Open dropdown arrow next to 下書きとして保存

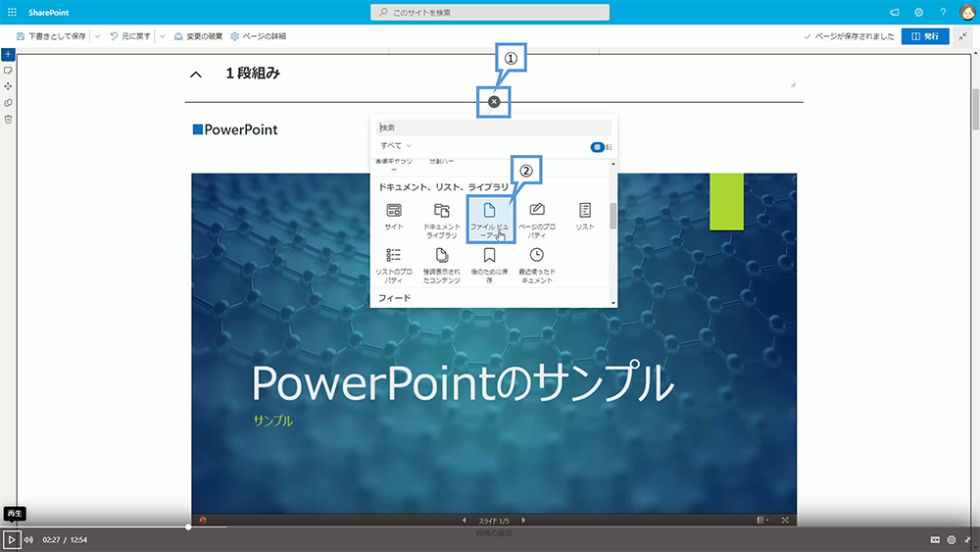pos(97,36)
